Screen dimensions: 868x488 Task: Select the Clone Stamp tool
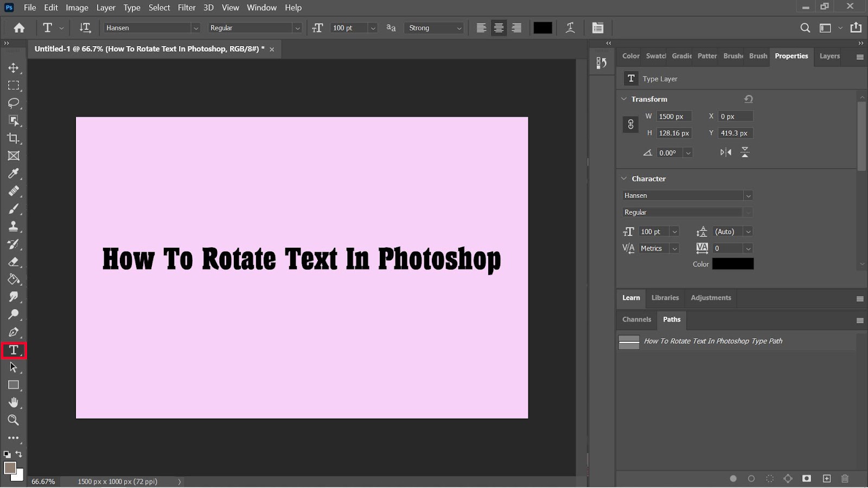point(14,226)
